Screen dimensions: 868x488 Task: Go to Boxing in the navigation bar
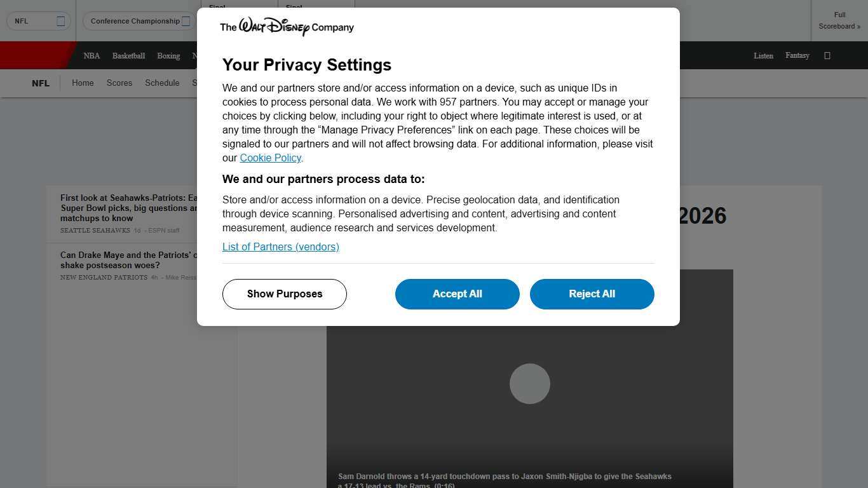(x=168, y=56)
